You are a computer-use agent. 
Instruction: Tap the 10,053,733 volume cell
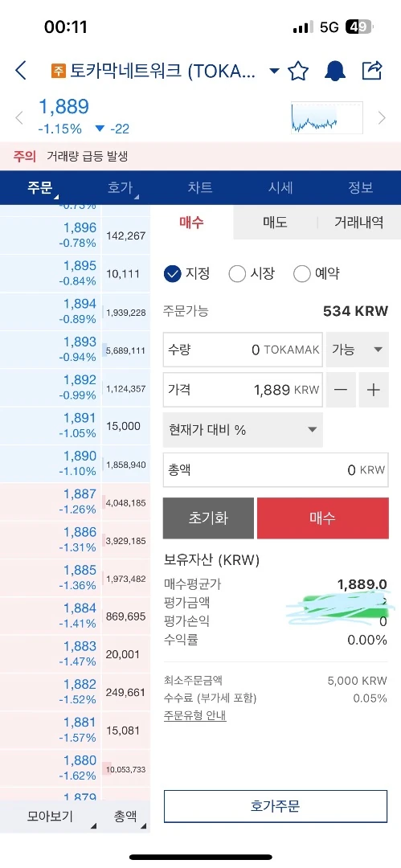[x=126, y=769]
